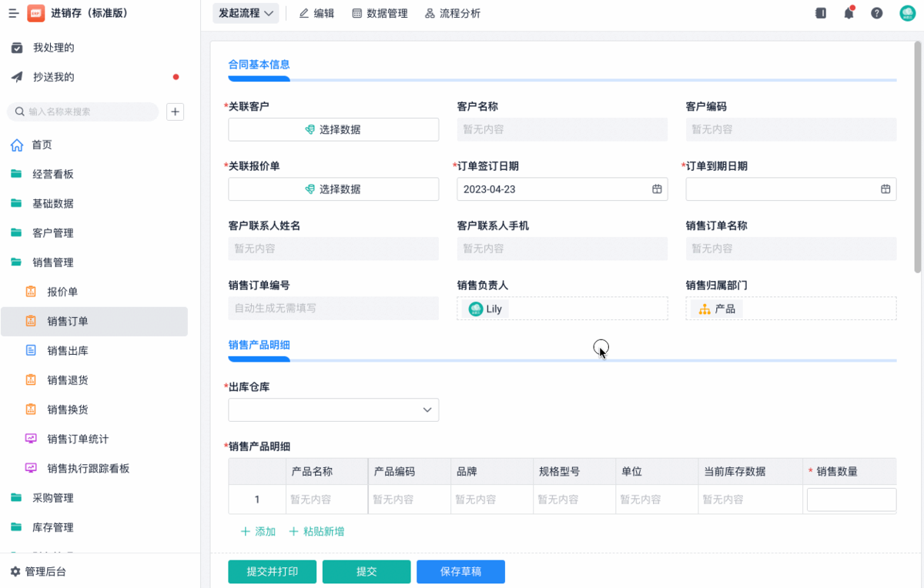Click the user avatar in top right

click(x=907, y=13)
